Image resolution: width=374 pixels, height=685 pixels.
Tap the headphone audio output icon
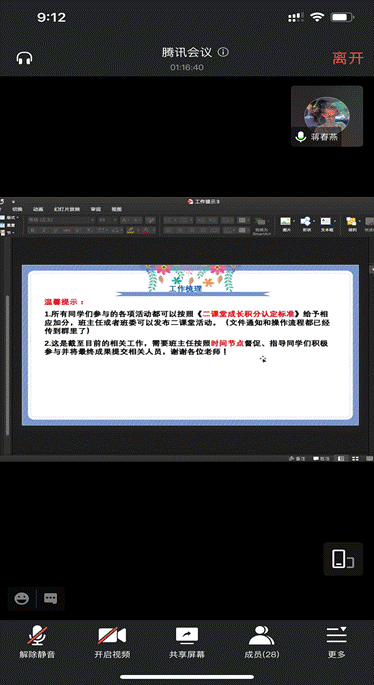point(24,58)
